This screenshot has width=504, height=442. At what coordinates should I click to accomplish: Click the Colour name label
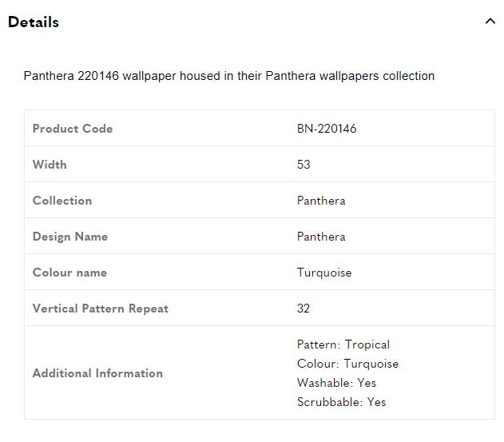click(x=69, y=273)
